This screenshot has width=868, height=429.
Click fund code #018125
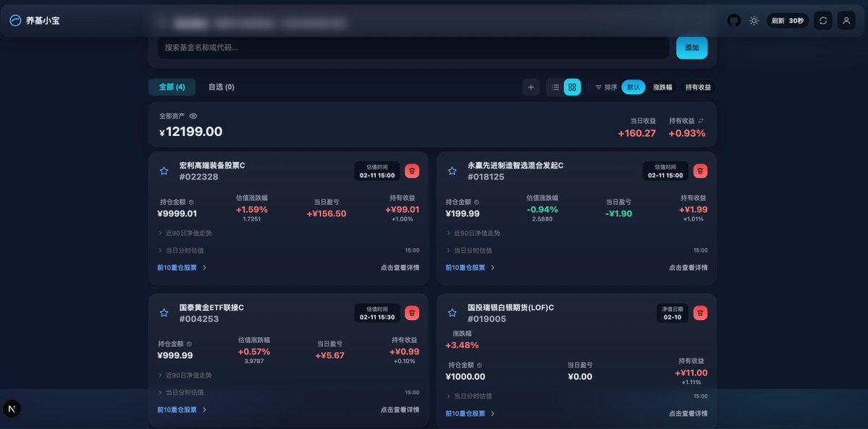(x=486, y=177)
